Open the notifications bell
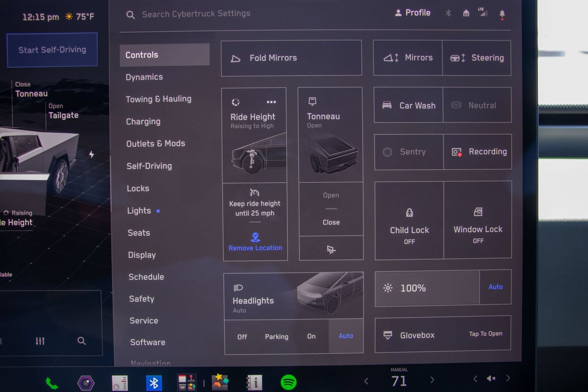This screenshot has width=588, height=392. [x=502, y=14]
